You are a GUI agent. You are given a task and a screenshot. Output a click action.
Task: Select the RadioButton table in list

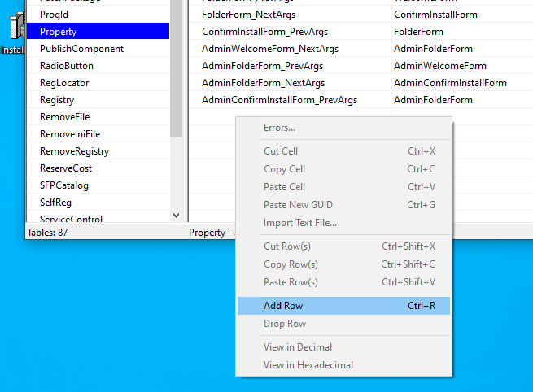(67, 66)
